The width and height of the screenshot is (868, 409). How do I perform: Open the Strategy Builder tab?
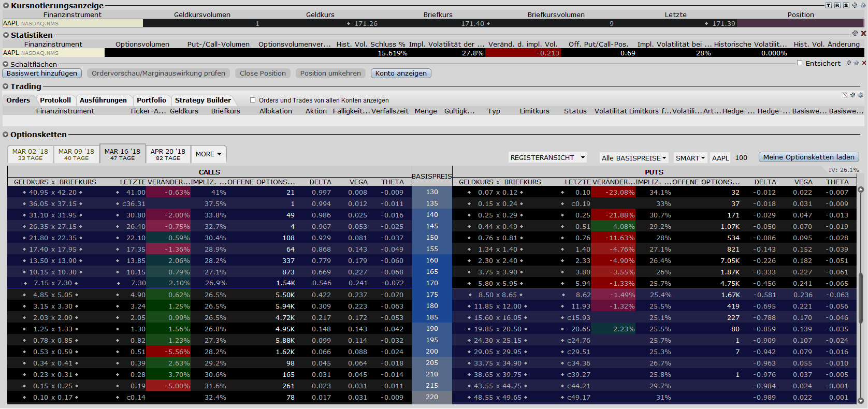click(203, 100)
